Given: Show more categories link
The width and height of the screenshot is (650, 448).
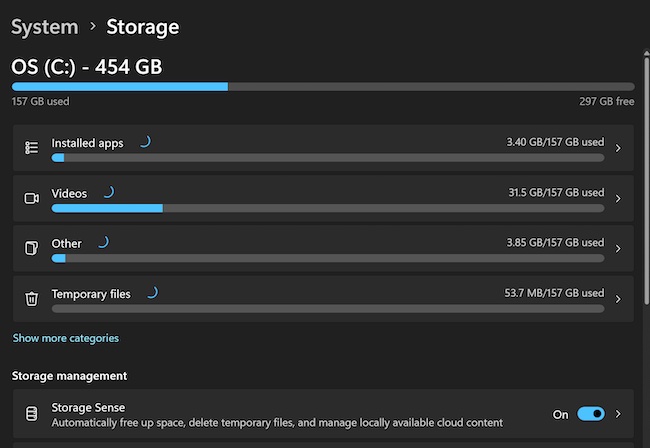Looking at the screenshot, I should (65, 338).
